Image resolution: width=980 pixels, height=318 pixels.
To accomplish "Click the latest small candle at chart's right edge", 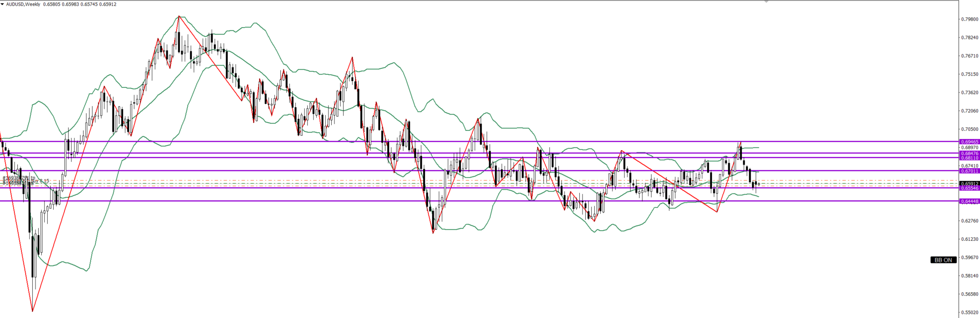I will click(x=759, y=184).
